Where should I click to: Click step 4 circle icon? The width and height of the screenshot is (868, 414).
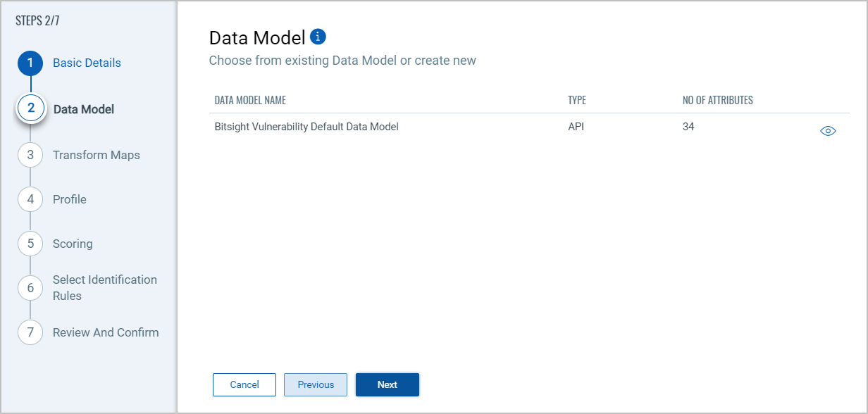(x=30, y=199)
